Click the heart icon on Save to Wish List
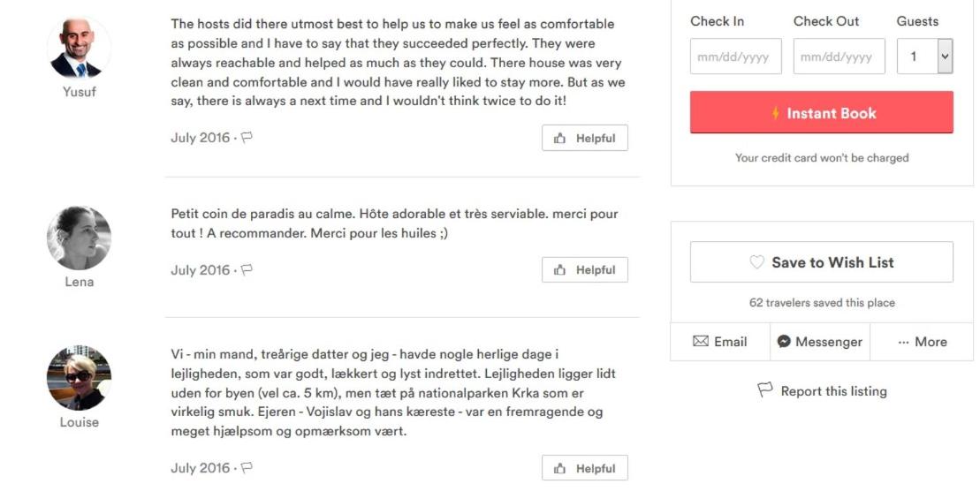The width and height of the screenshot is (980, 499). 757,262
